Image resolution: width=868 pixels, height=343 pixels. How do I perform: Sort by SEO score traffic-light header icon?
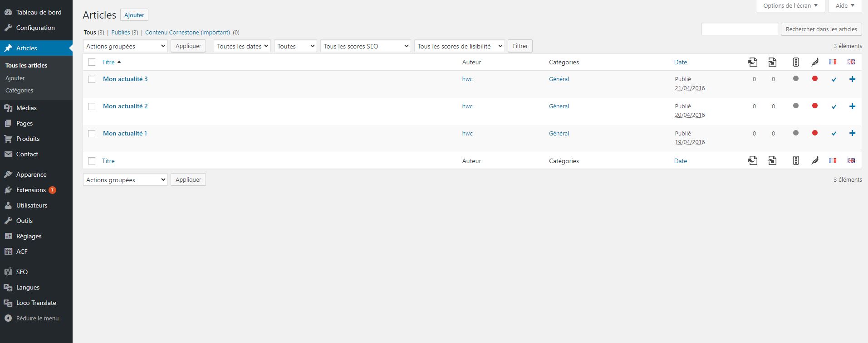point(796,62)
